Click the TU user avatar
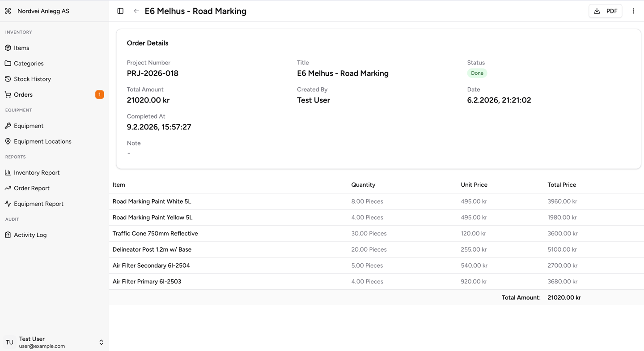 tap(9, 342)
